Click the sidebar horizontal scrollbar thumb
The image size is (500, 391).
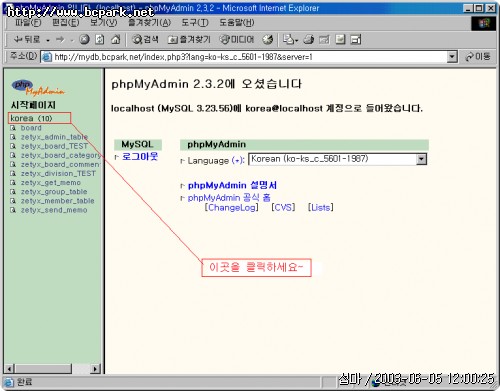pos(43,369)
